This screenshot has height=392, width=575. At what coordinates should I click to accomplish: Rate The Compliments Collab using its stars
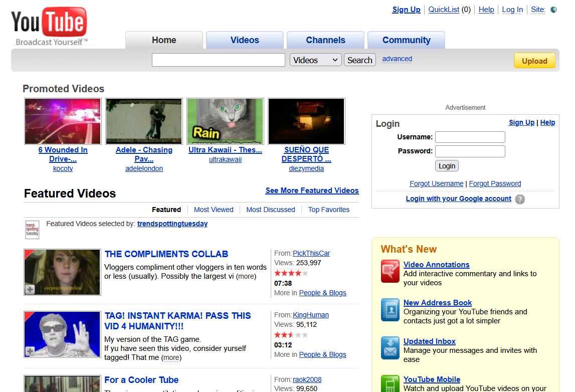point(291,273)
